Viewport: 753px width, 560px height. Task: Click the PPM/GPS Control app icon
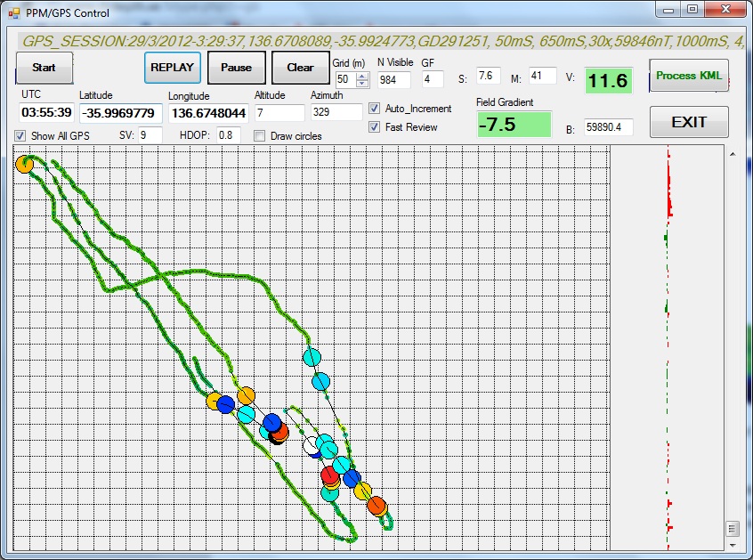[14, 13]
